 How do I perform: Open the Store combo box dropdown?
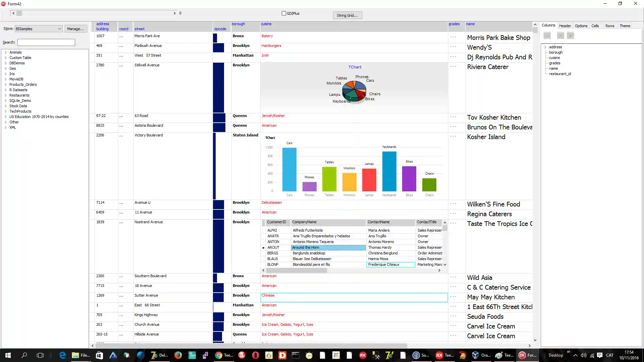(59, 29)
